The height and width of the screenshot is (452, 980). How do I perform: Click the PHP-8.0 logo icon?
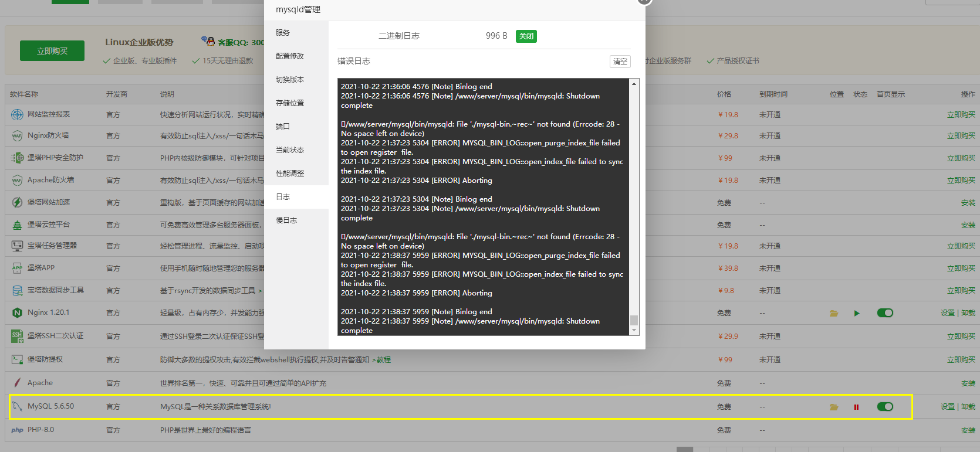pyautogui.click(x=17, y=430)
